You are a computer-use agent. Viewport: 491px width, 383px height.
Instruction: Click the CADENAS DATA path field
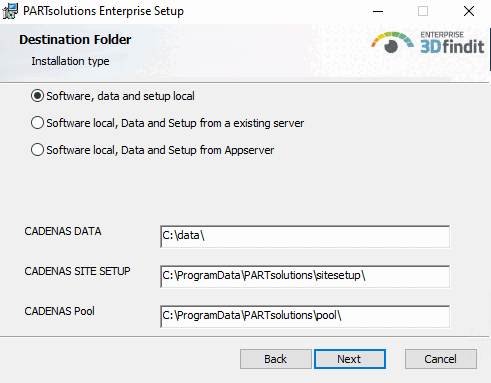coord(305,237)
